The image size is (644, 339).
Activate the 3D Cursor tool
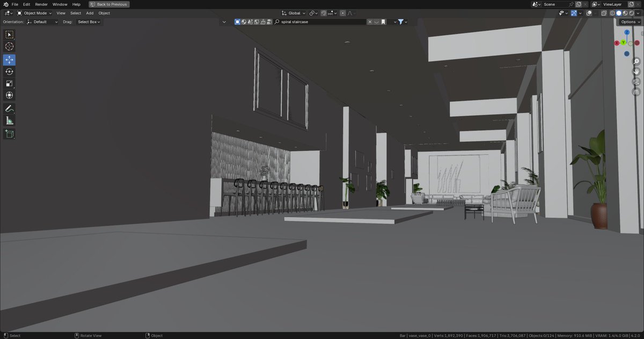point(9,46)
